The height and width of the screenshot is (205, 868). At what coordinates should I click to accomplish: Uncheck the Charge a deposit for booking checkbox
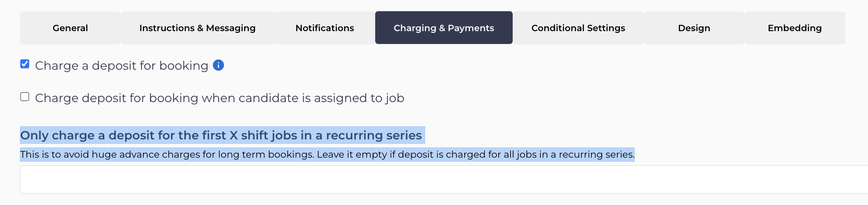click(25, 64)
